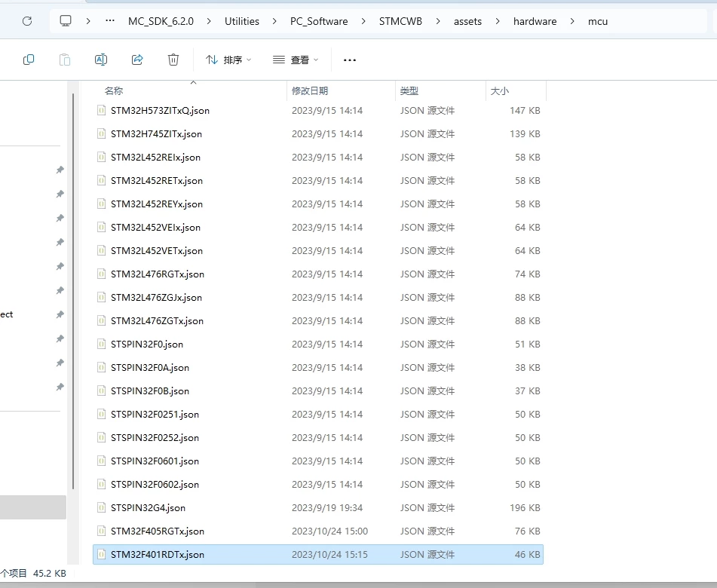Image resolution: width=717 pixels, height=588 pixels.
Task: Sort by 大小 column header
Action: (x=500, y=91)
